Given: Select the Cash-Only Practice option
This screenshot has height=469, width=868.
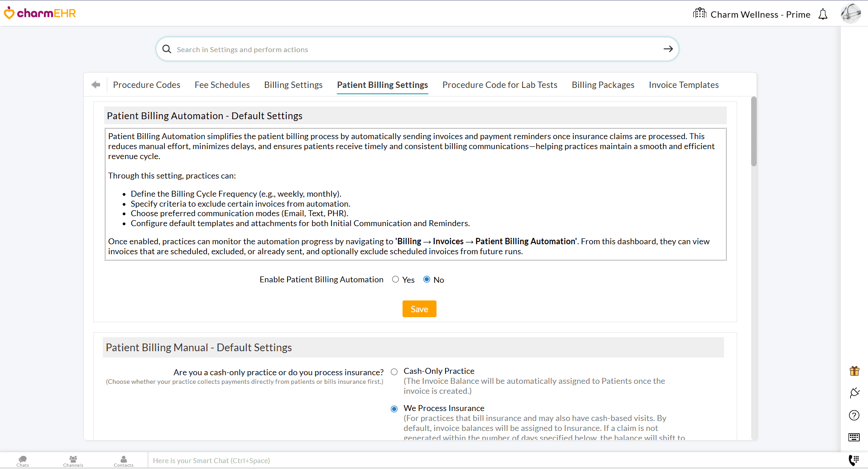Looking at the screenshot, I should (x=394, y=372).
